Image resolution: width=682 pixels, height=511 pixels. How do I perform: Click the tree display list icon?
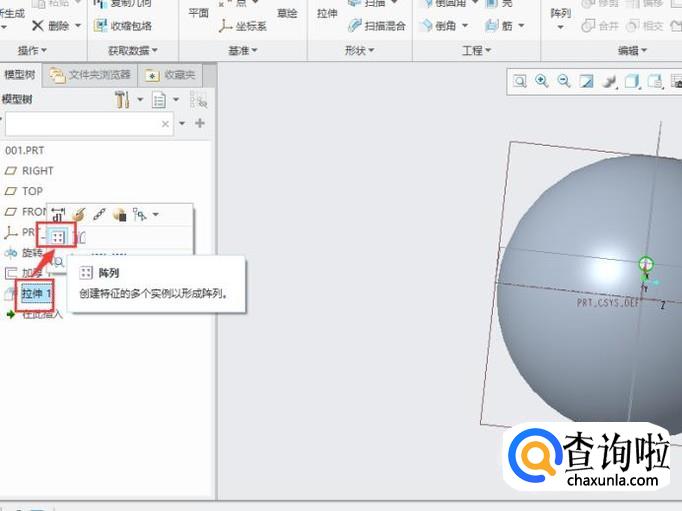click(x=159, y=100)
